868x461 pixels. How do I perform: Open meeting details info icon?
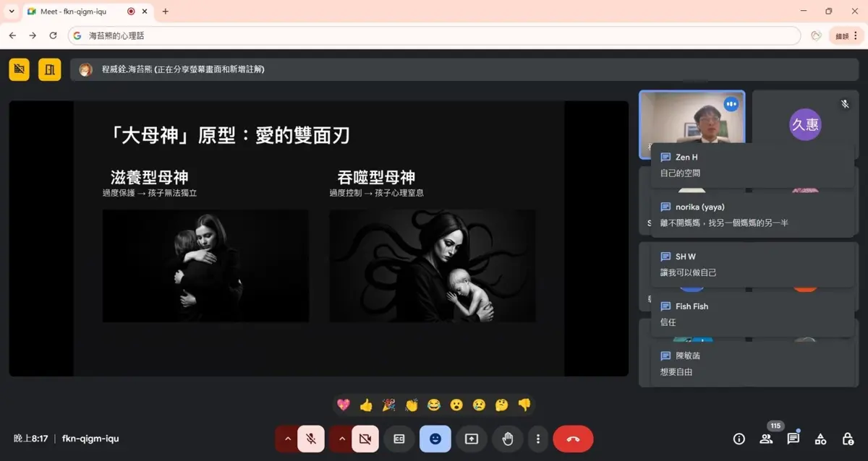(x=739, y=439)
